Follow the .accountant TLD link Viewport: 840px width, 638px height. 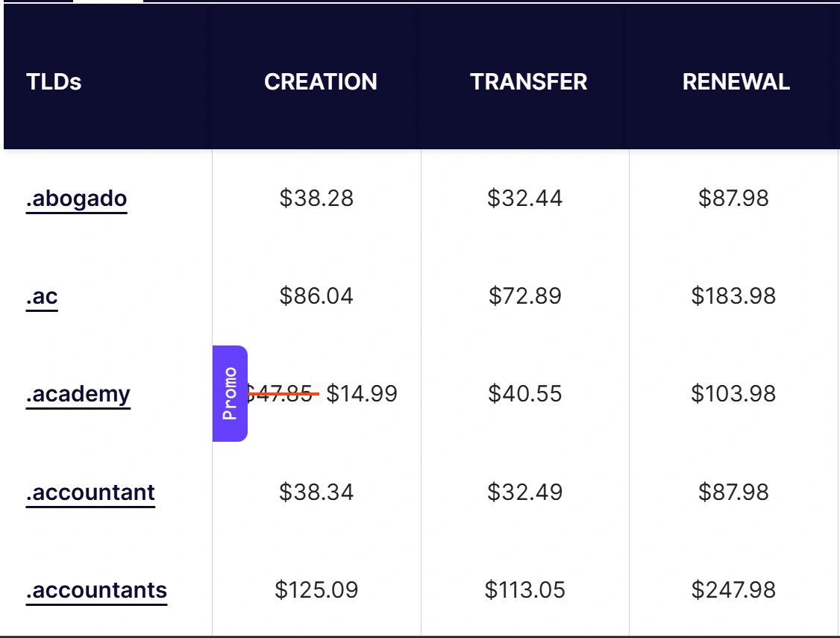(90, 493)
